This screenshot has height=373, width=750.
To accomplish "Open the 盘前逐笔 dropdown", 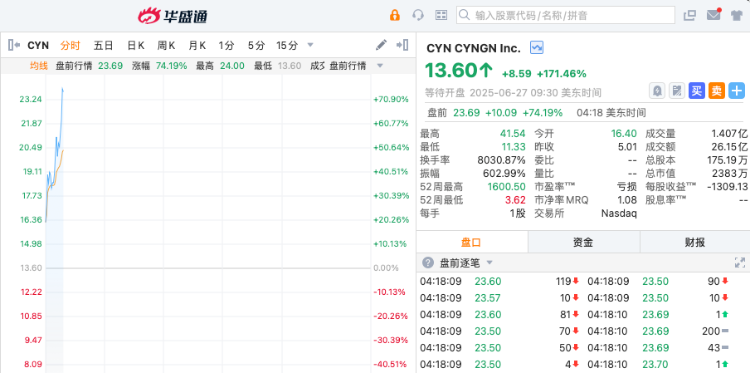I will [489, 263].
